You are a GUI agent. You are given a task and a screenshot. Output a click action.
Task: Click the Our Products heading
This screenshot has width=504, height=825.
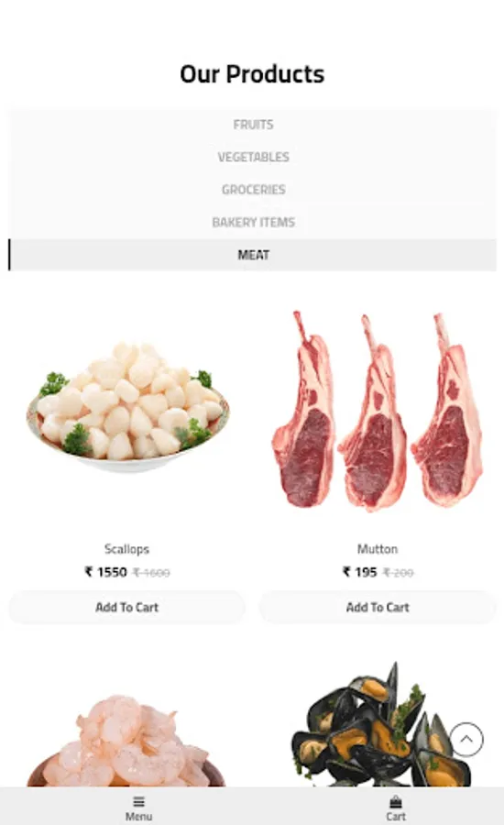point(252,74)
